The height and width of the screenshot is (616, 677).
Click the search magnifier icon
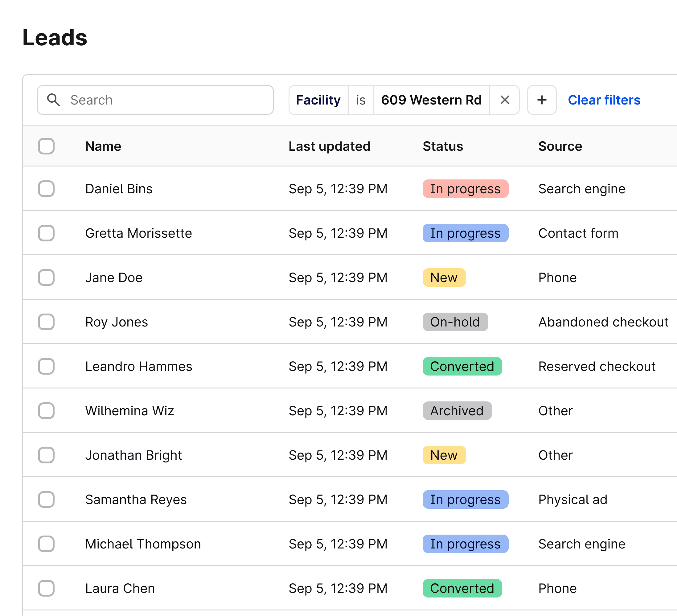(53, 100)
